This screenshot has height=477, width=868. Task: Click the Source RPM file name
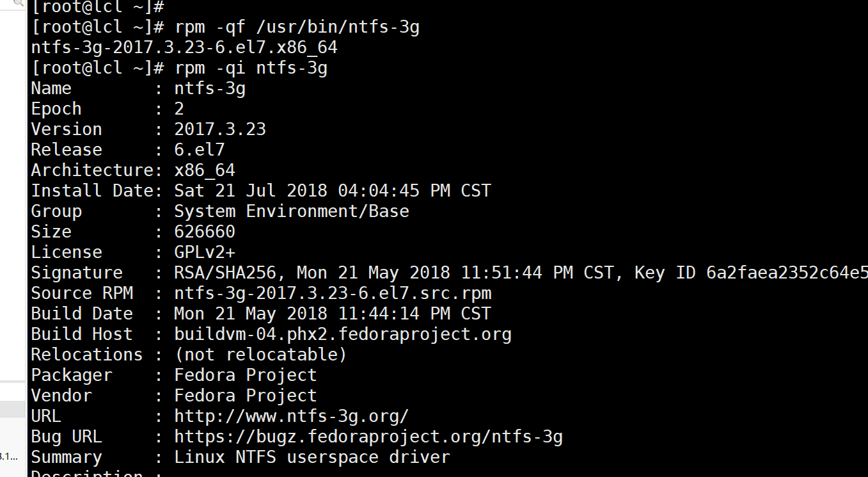click(x=333, y=293)
